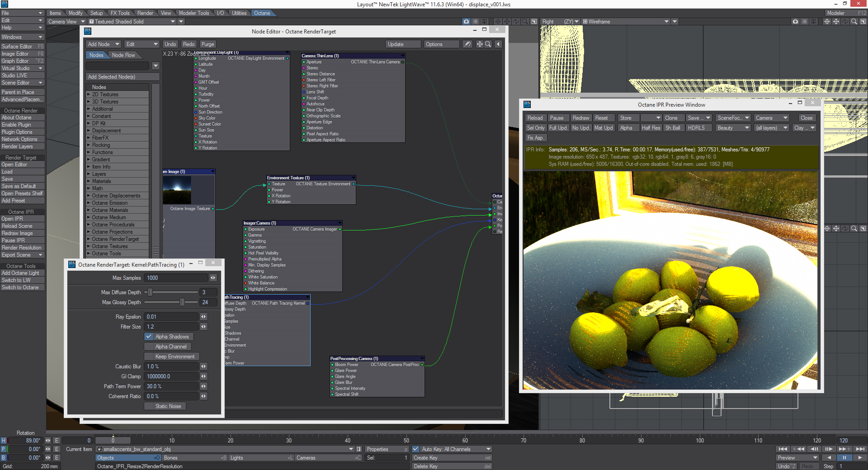
Task: Click Reload in the IPR Preview Window toolbar
Action: point(535,118)
